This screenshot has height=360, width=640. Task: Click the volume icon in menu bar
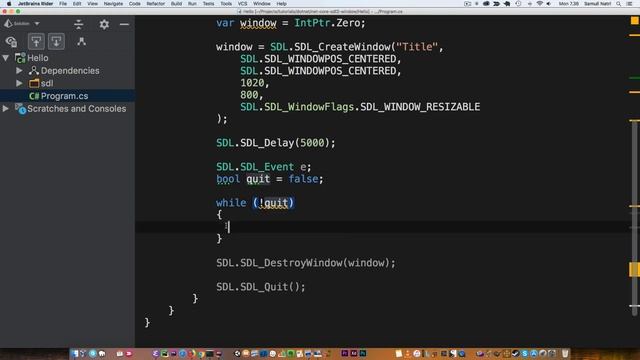point(549,4)
